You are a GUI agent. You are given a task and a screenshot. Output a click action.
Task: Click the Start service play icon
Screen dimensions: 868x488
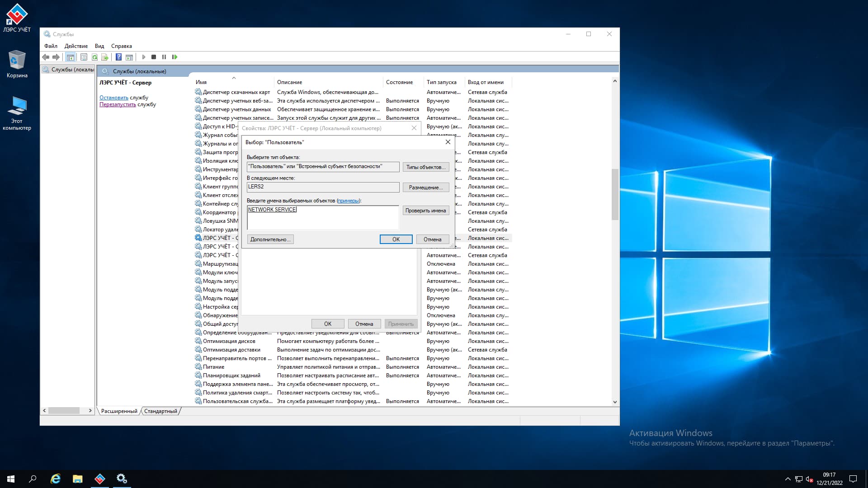tap(144, 57)
